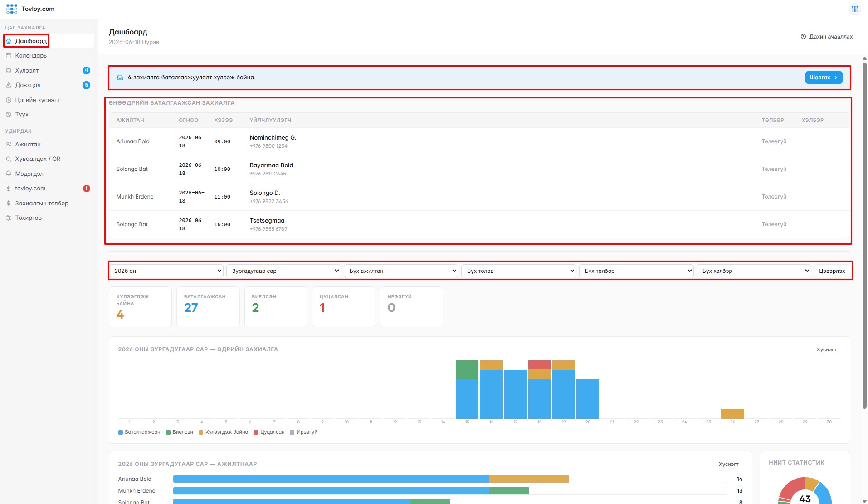Open the Бүх төлбөр payment dropdown

[x=636, y=271]
